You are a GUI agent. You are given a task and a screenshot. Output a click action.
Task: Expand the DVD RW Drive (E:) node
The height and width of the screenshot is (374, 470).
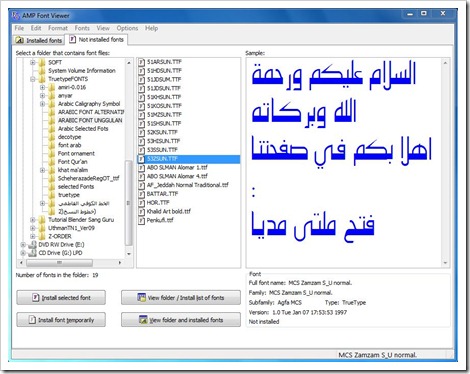point(23,244)
